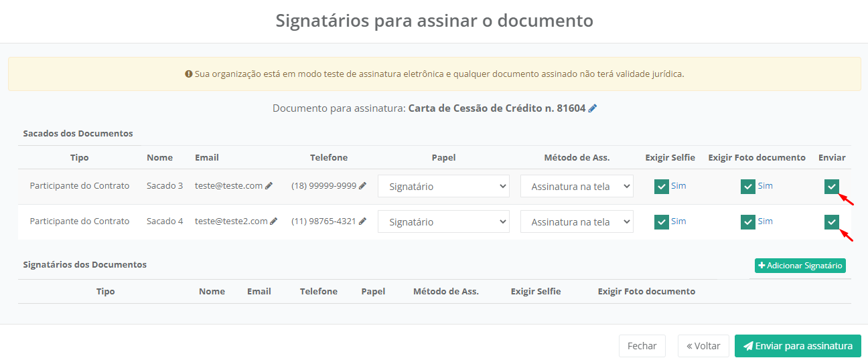Toggle Exigir Foto documento for Sacado 3

748,187
